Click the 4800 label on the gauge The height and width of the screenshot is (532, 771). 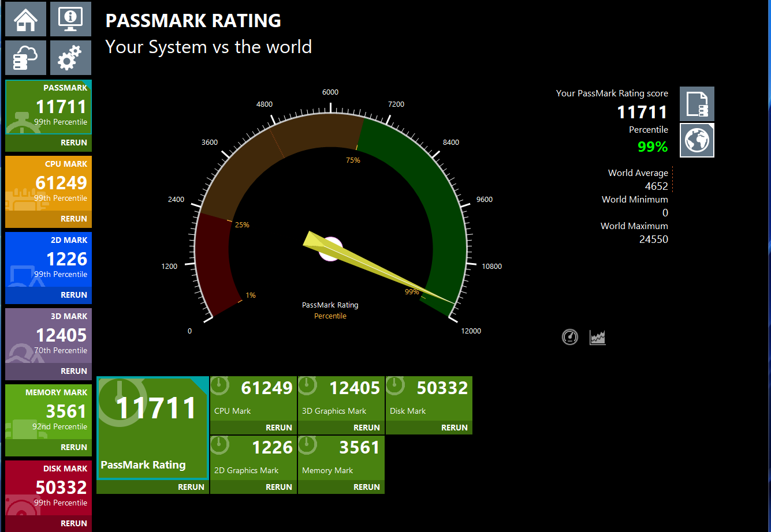265,104
